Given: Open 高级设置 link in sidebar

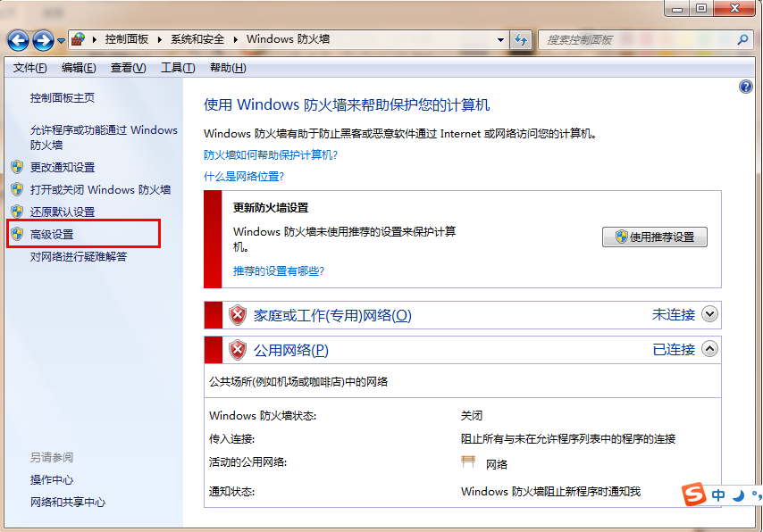Looking at the screenshot, I should coord(52,235).
